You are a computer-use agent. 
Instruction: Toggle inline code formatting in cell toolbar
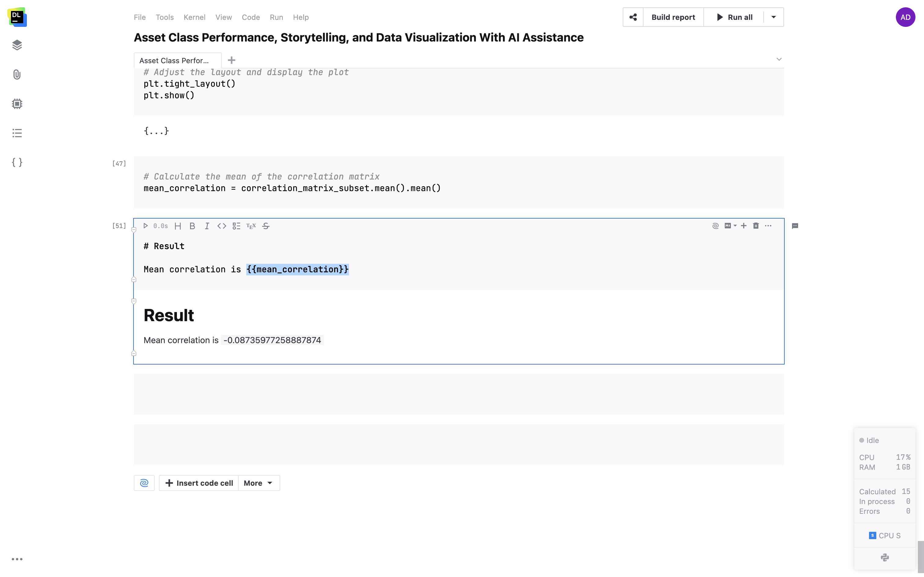[222, 226]
